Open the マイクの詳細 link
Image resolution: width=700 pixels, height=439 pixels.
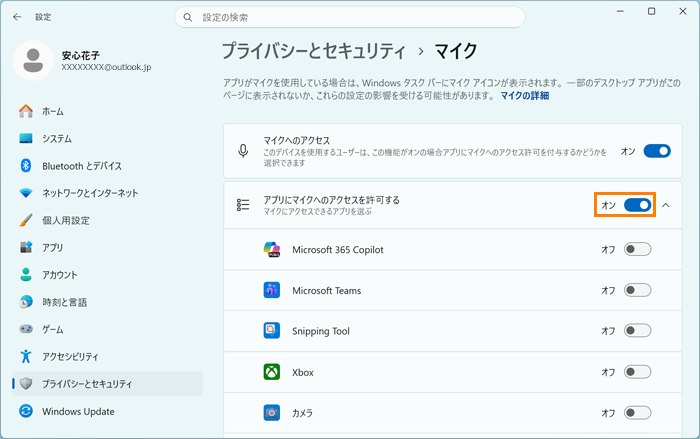525,96
